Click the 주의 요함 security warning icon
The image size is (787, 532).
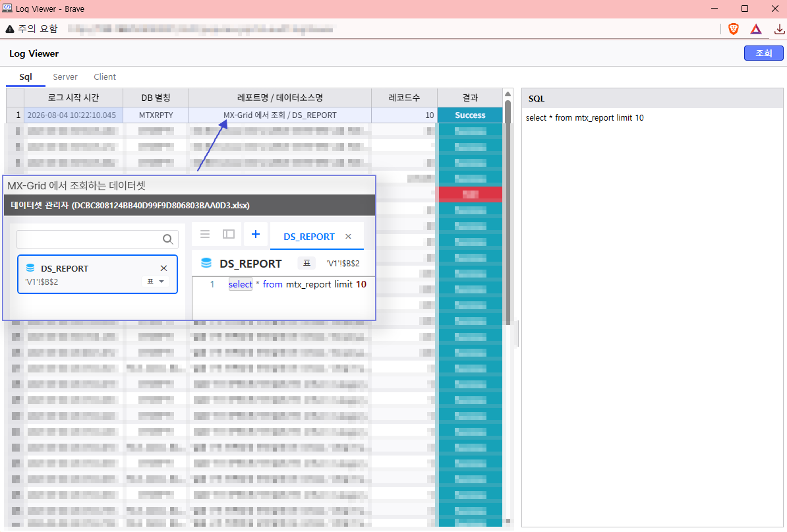[9, 29]
